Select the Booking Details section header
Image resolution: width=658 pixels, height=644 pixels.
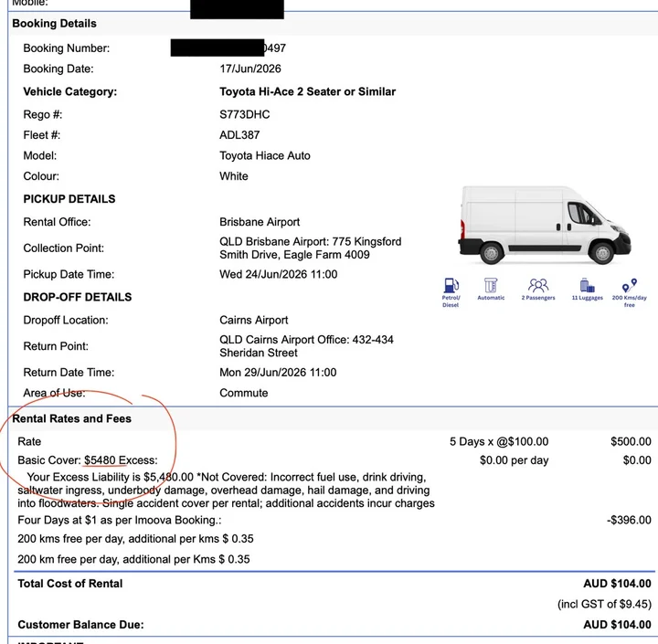[54, 24]
